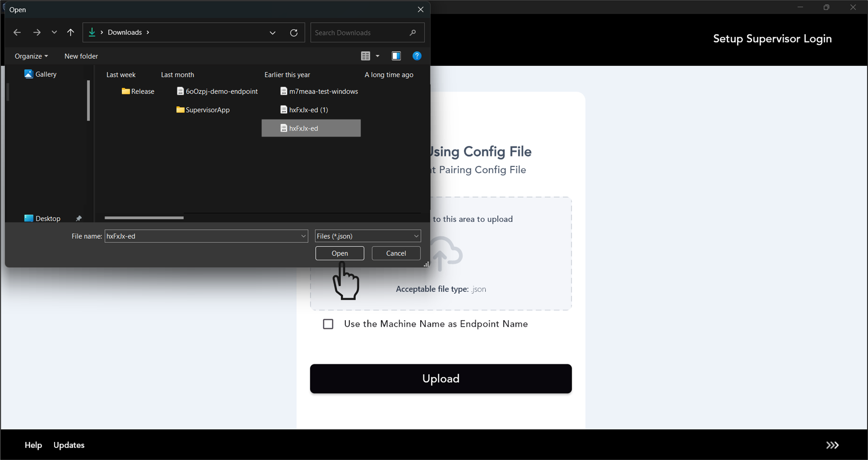Image resolution: width=868 pixels, height=460 pixels.
Task: Open Help in the bottom bar
Action: click(x=33, y=445)
